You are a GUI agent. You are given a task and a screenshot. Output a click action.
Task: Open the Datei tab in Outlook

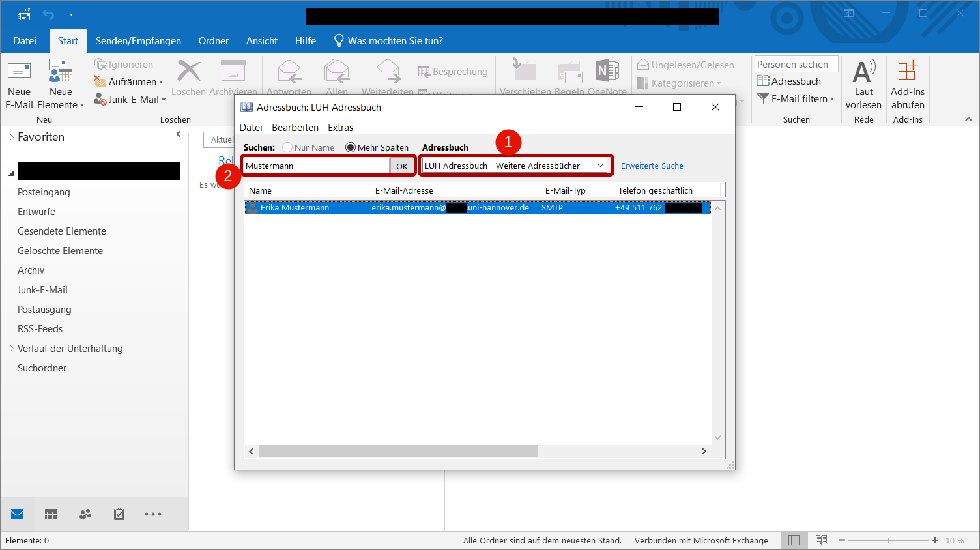click(25, 40)
